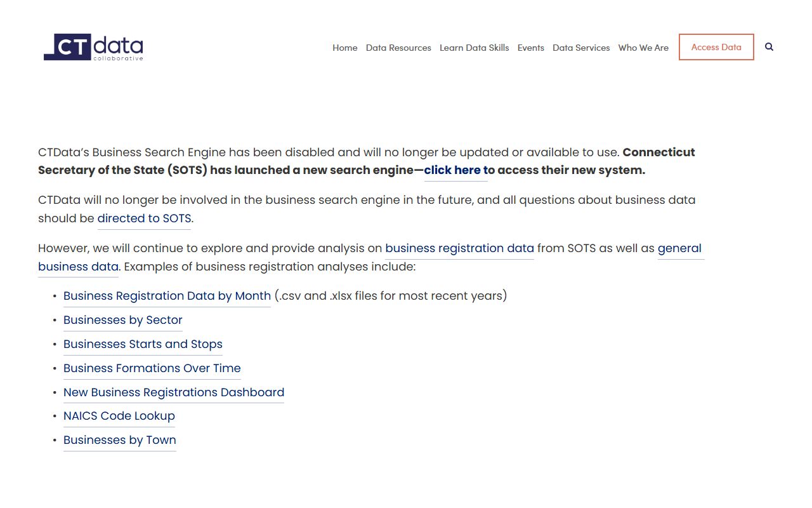Select the Events menu item
The width and height of the screenshot is (812, 508).
(x=531, y=48)
